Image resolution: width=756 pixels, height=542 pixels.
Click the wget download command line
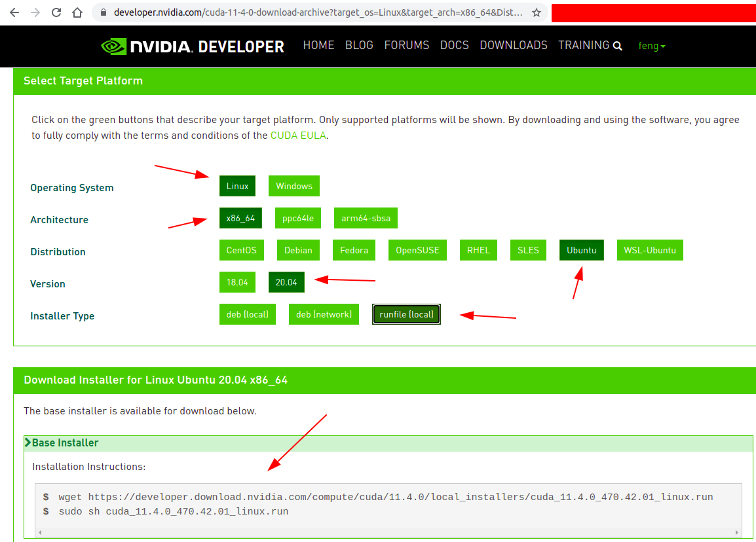[385, 497]
